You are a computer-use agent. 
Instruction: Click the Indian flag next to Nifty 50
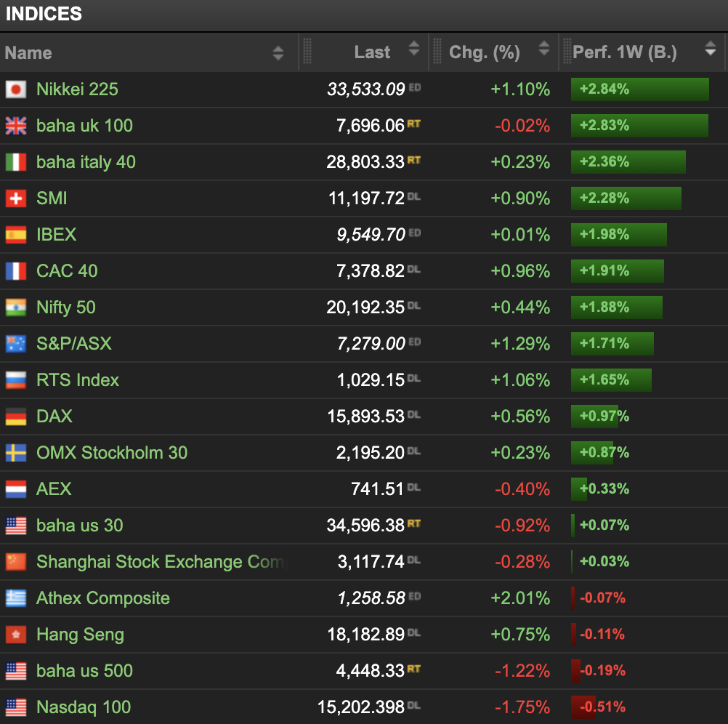coord(16,307)
